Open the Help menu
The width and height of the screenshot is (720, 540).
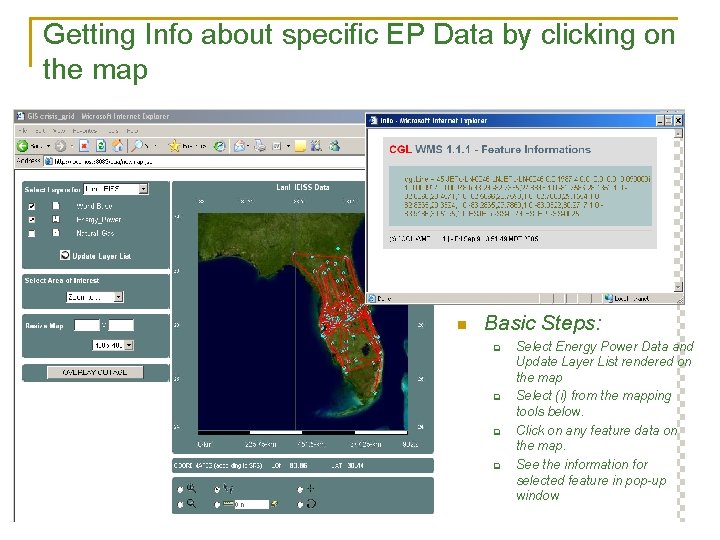point(132,131)
